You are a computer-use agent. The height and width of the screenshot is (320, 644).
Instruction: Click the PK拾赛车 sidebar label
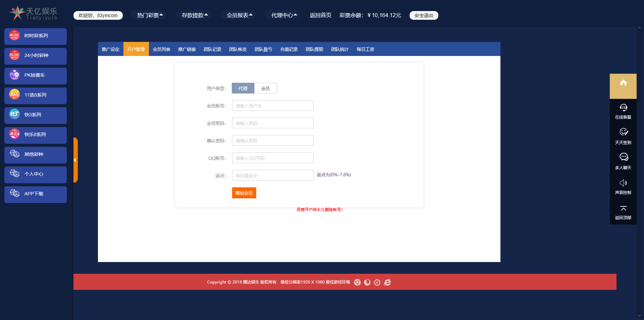click(35, 75)
